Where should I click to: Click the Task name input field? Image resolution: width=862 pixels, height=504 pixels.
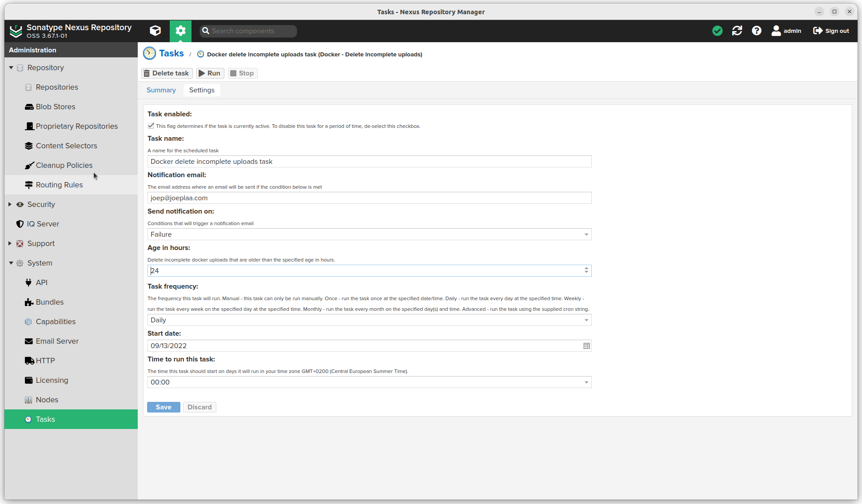point(369,162)
